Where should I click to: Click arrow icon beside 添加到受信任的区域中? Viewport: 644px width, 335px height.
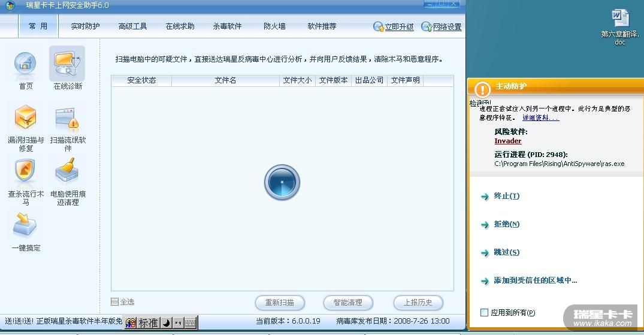click(x=485, y=280)
